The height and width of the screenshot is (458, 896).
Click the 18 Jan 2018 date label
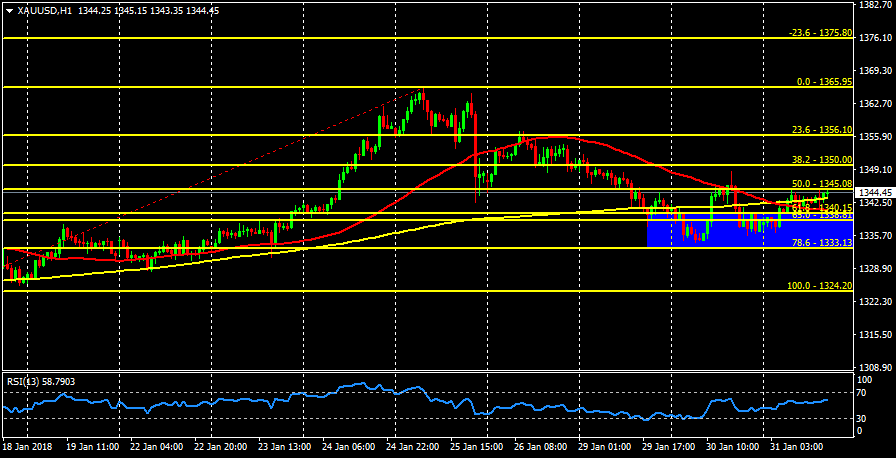(26, 446)
